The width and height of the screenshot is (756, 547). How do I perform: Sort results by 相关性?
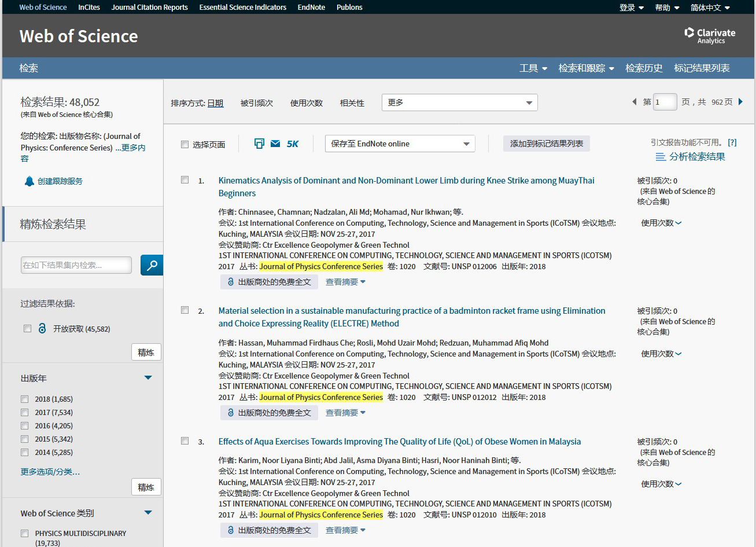coord(352,103)
